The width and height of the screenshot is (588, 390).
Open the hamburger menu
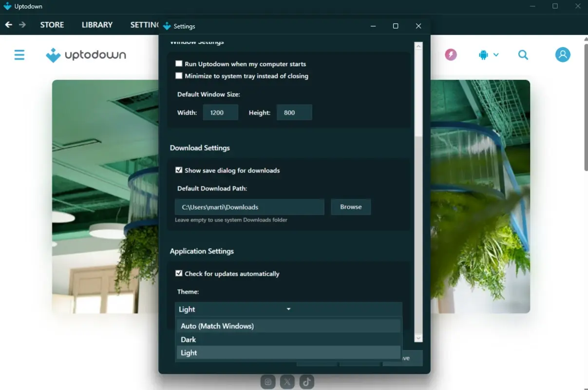(19, 55)
